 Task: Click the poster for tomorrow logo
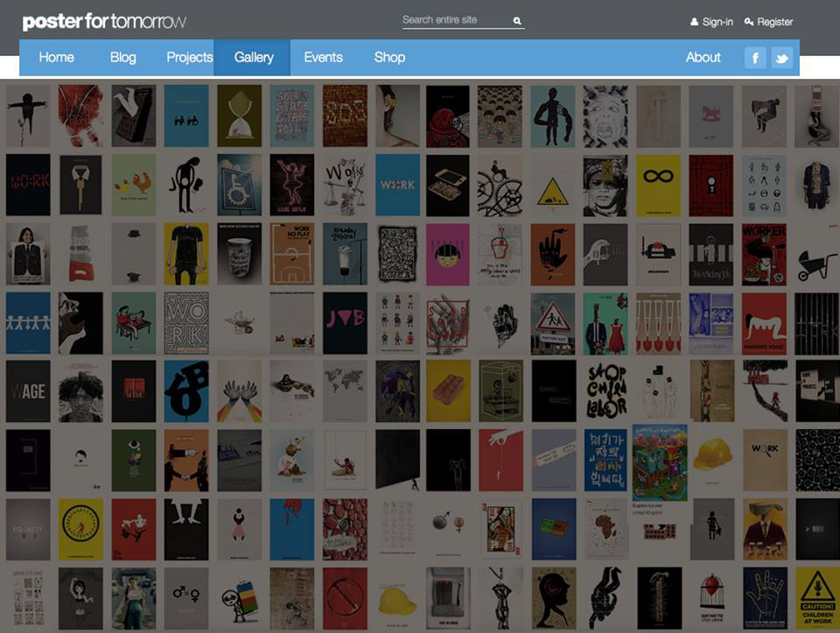click(104, 21)
